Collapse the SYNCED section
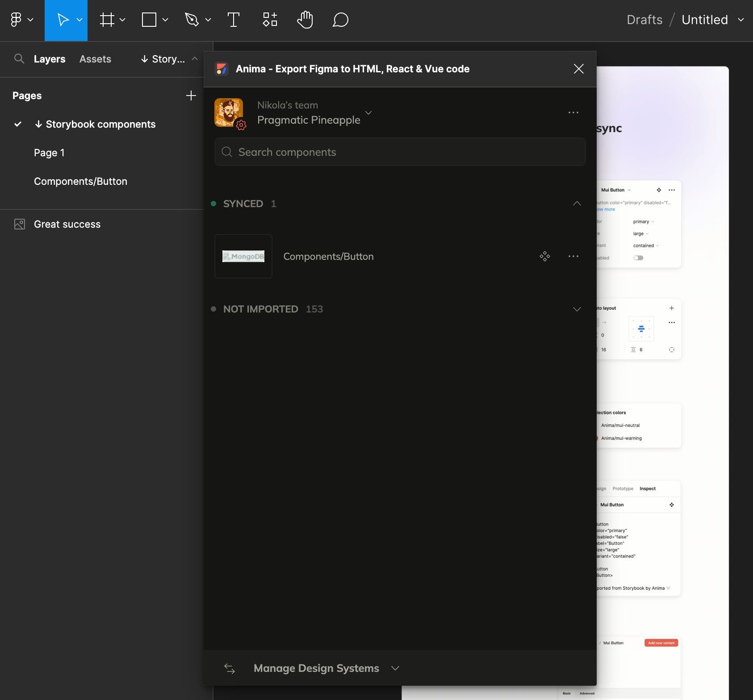This screenshot has width=753, height=700. 577,204
